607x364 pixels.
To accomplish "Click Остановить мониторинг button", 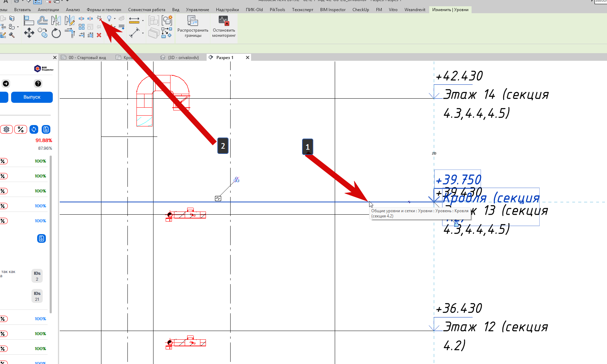I will click(224, 26).
